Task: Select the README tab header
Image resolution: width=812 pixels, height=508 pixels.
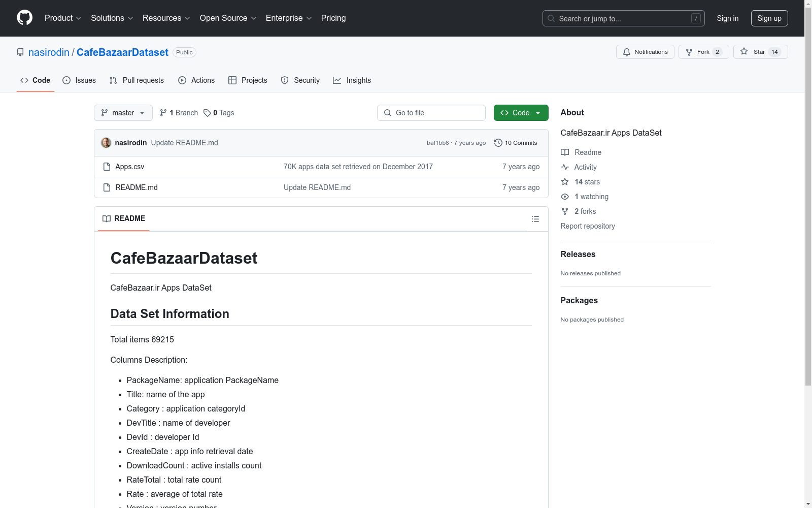Action: pyautogui.click(x=124, y=218)
